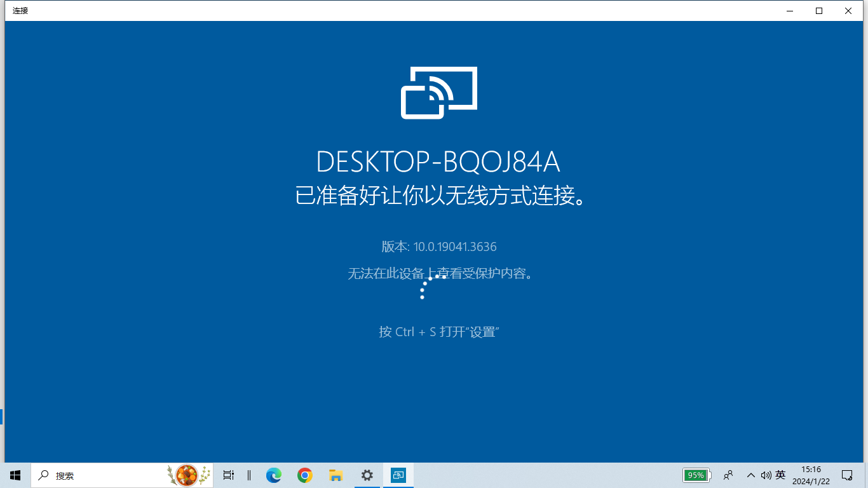Click the volume speaker icon
The width and height of the screenshot is (868, 488).
[x=766, y=475]
